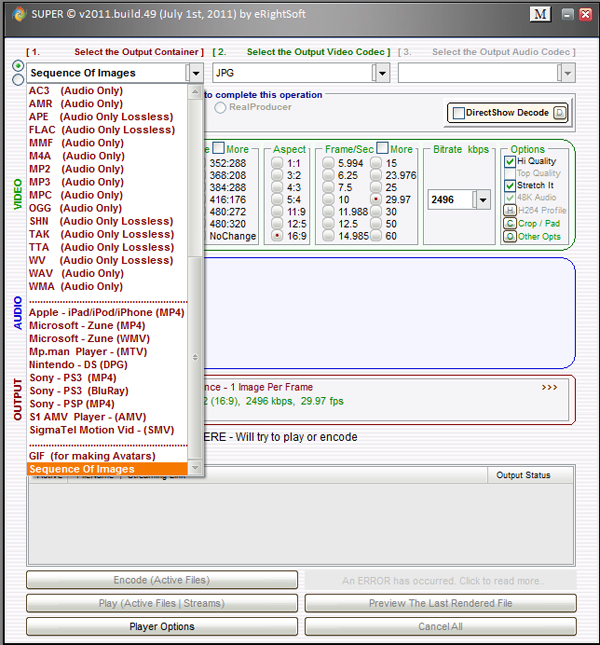Image resolution: width=600 pixels, height=645 pixels.
Task: Open the Bitrate kbps dropdown
Action: click(483, 200)
